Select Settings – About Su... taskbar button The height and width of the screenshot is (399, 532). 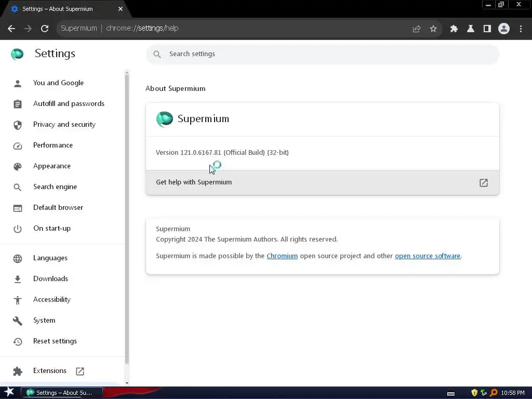[62, 393]
